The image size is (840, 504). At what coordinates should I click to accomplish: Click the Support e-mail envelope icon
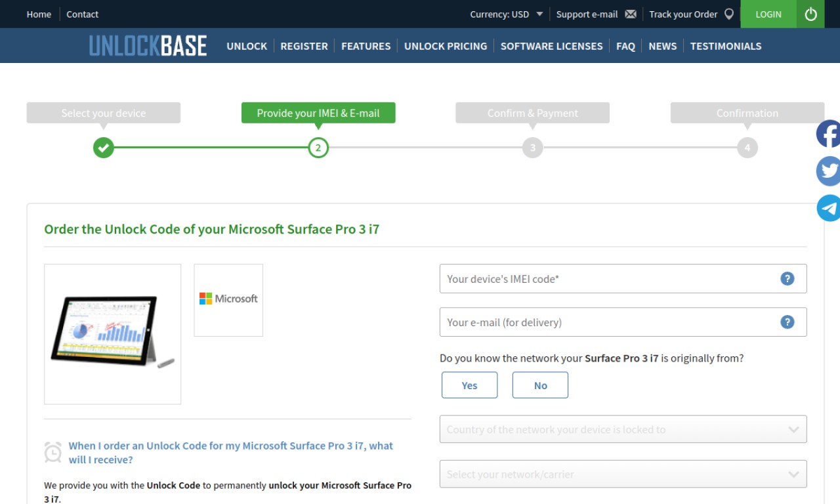(x=631, y=14)
